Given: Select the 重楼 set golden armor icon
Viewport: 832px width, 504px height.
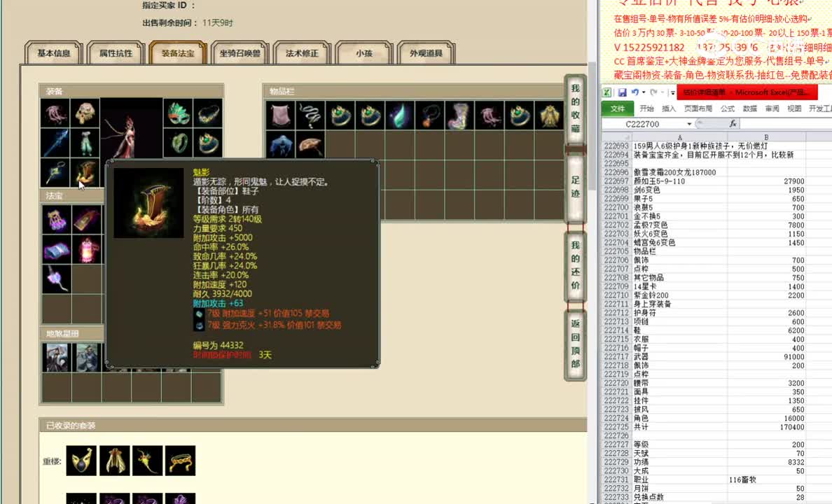Looking at the screenshot, I should (115, 461).
